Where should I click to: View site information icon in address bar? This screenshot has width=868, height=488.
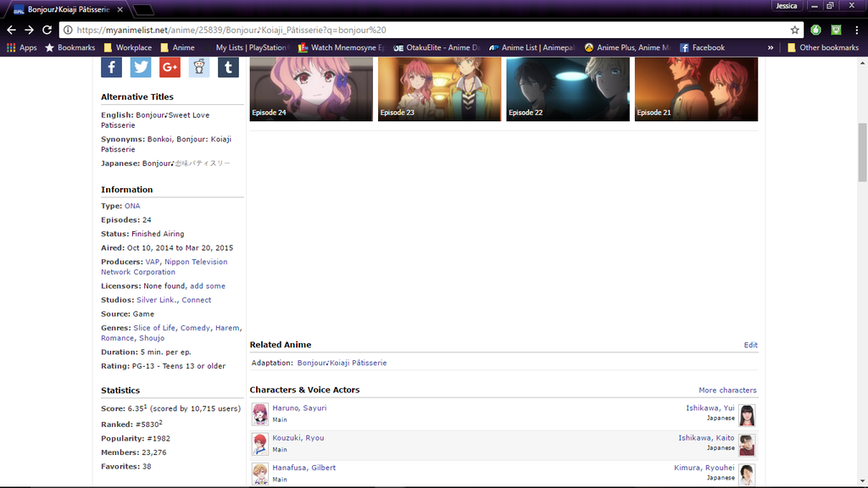tap(68, 30)
